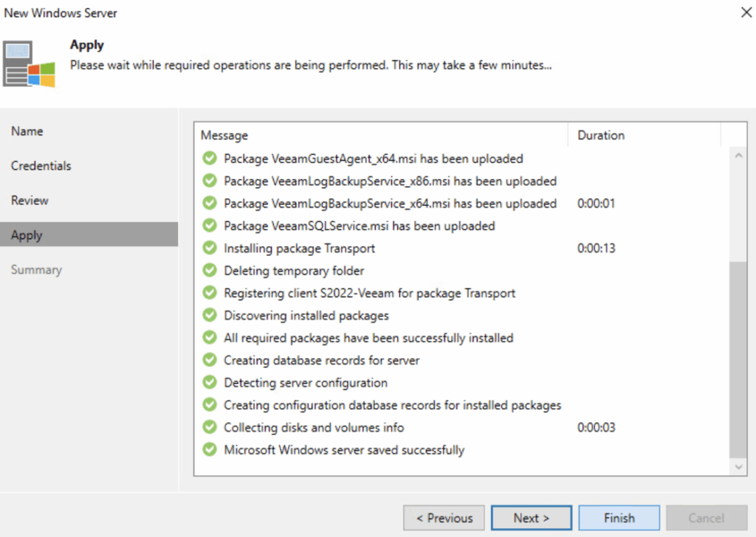Select row 'Creating configuration database records for installed packages'
The width and height of the screenshot is (756, 537).
point(462,405)
